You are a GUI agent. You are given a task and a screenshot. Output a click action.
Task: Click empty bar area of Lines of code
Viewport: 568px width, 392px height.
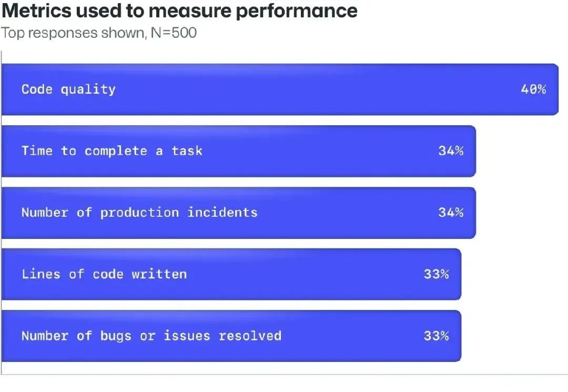click(305, 274)
